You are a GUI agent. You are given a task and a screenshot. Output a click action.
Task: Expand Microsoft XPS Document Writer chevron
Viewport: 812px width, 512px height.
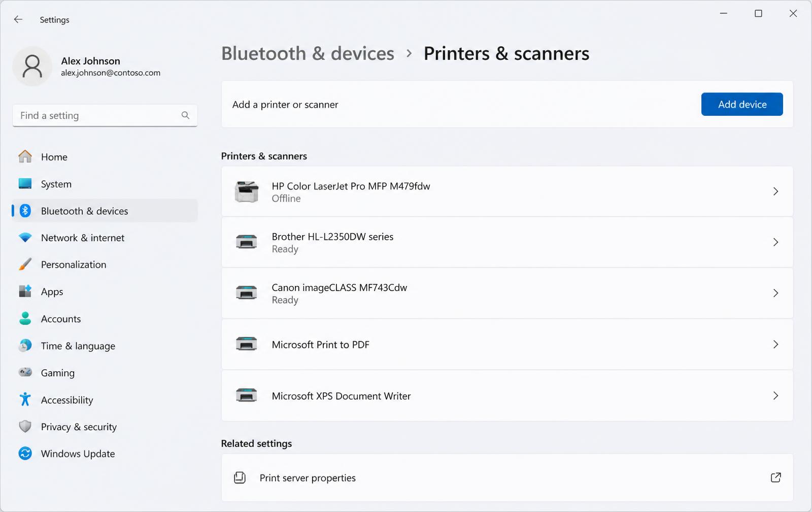(775, 396)
